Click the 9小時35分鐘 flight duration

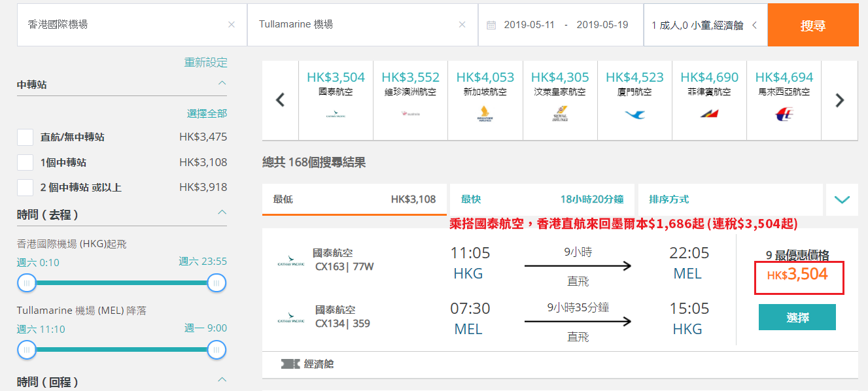578,307
